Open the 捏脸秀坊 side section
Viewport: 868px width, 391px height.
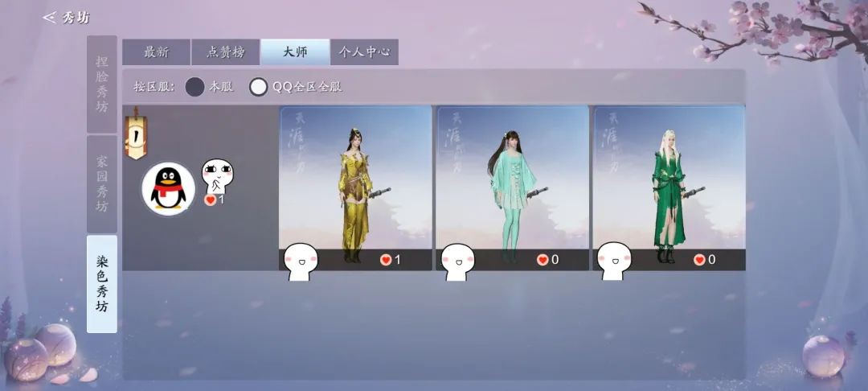(x=102, y=84)
